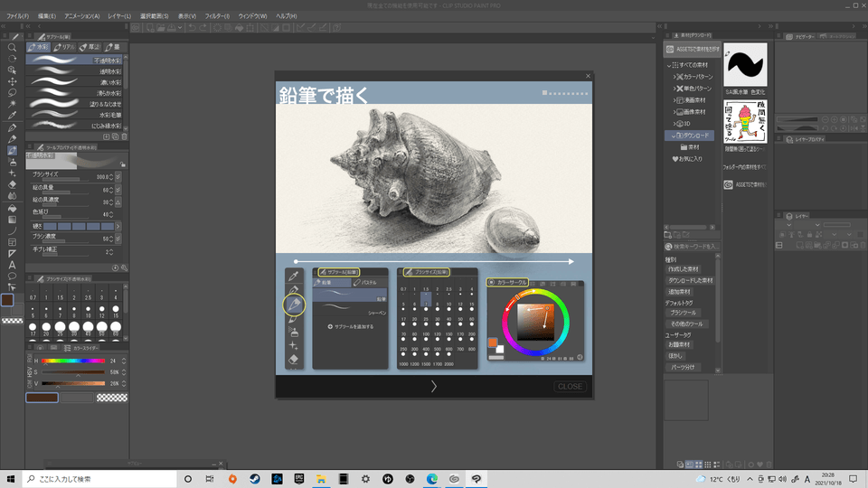Toggle the お題素材 user tag

(x=679, y=344)
